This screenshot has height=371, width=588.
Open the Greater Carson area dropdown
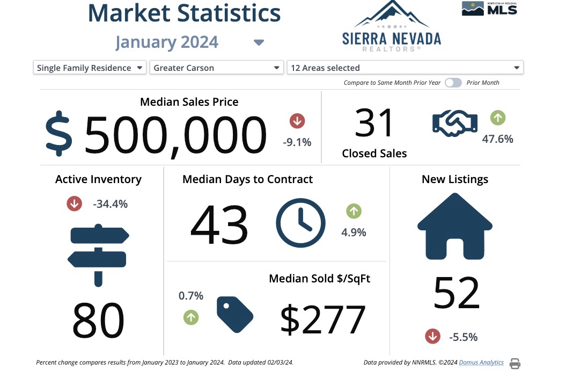click(x=216, y=68)
